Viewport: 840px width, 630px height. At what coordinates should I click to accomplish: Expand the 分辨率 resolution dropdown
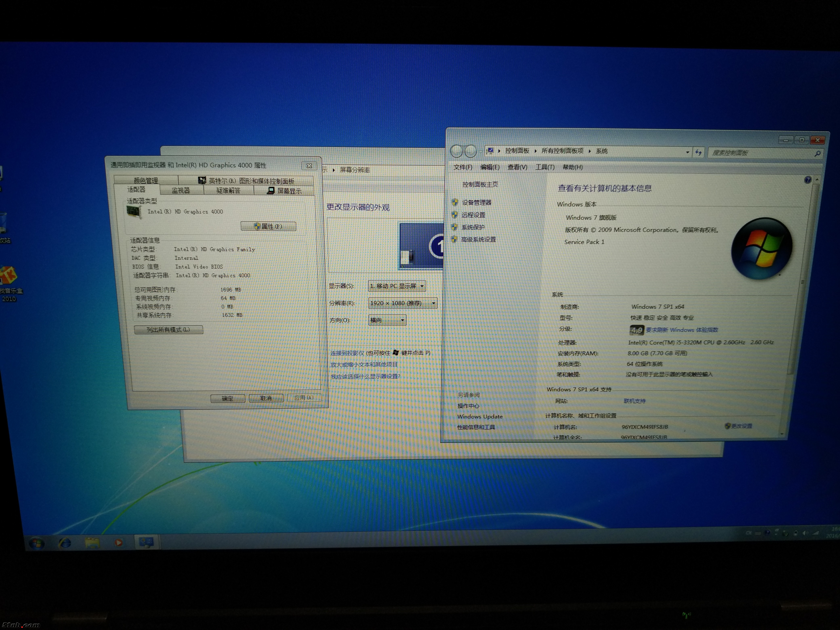pos(402,303)
